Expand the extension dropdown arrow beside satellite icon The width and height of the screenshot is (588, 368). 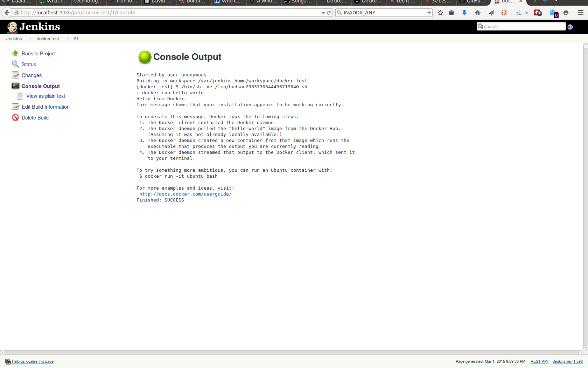526,13
